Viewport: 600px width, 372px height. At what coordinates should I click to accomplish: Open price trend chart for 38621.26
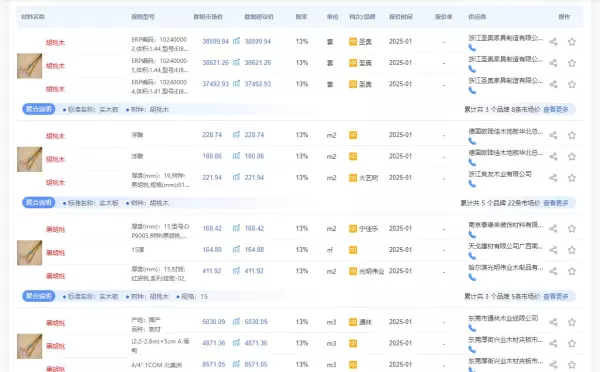tap(236, 62)
